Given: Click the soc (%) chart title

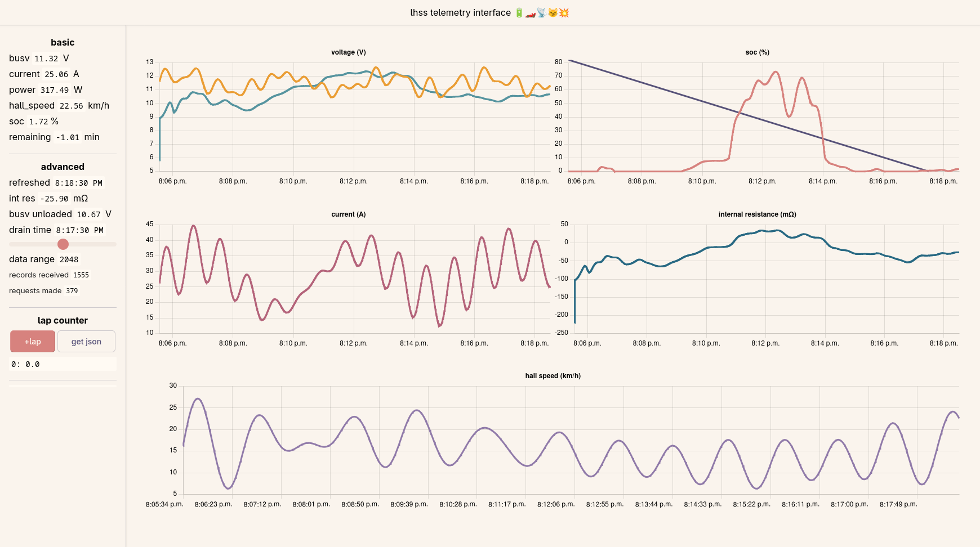Looking at the screenshot, I should click(x=758, y=52).
